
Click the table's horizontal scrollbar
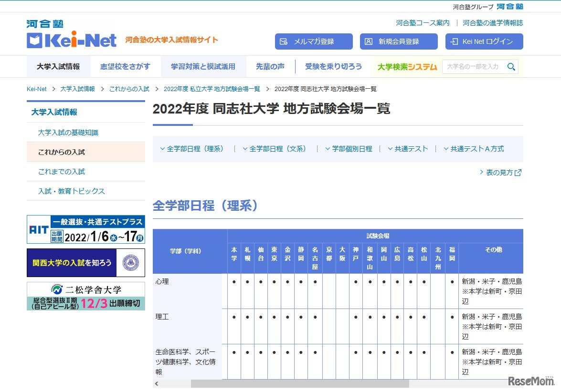pyautogui.click(x=301, y=383)
